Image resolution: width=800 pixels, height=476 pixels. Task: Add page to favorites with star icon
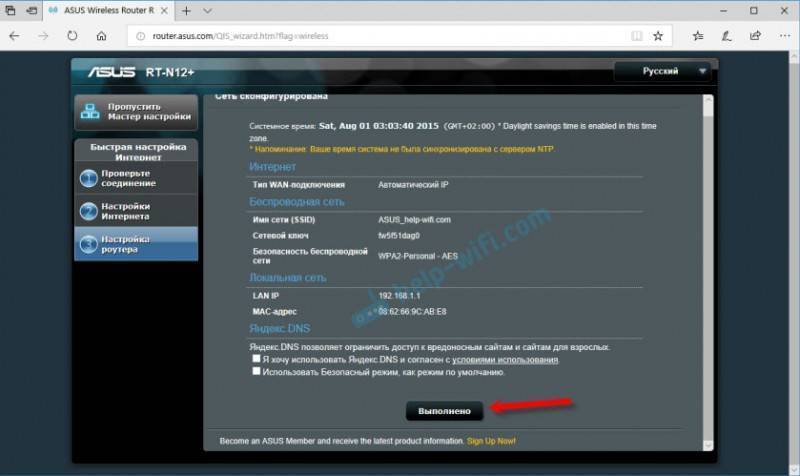tap(658, 36)
